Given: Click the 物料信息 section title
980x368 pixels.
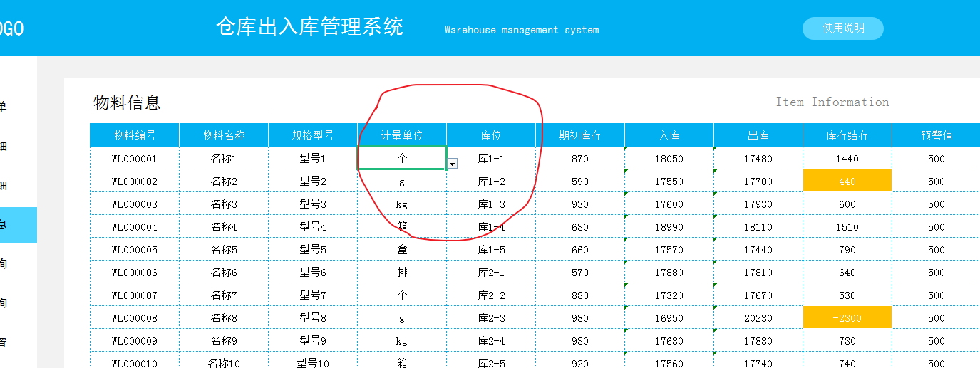Looking at the screenshot, I should 127,102.
